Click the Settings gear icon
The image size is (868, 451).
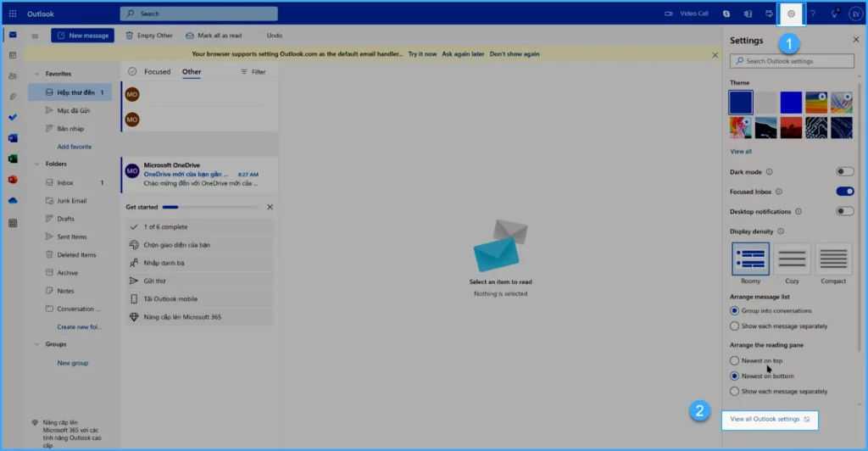coord(791,14)
